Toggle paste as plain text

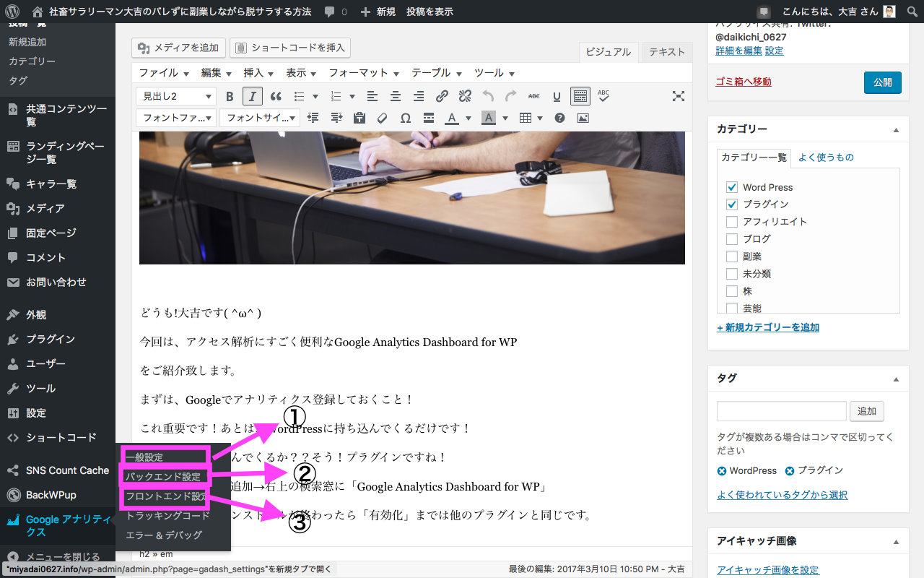click(x=359, y=118)
